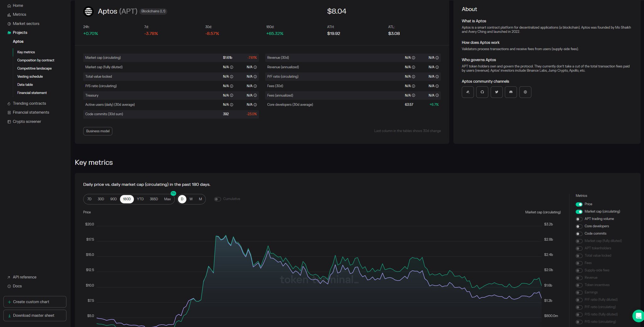This screenshot has height=327, width=644.
Task: Open the Aptos GitHub community link
Action: 482,92
